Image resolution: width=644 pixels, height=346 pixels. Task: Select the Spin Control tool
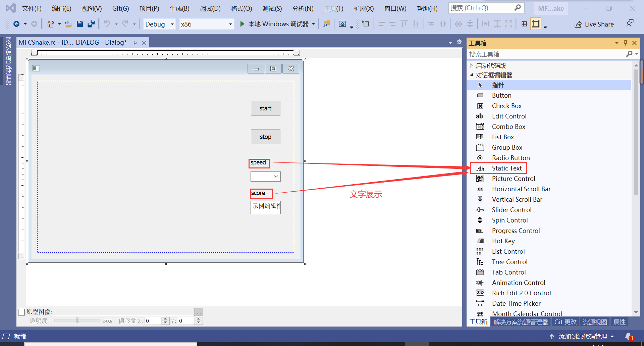tap(549, 220)
